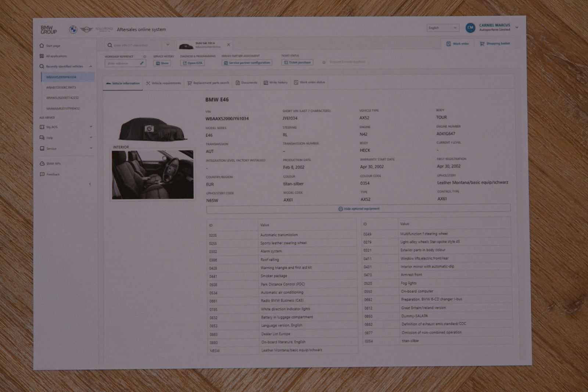
Task: Click the info icon before Request Remote Keyfront
Action: pyautogui.click(x=324, y=62)
